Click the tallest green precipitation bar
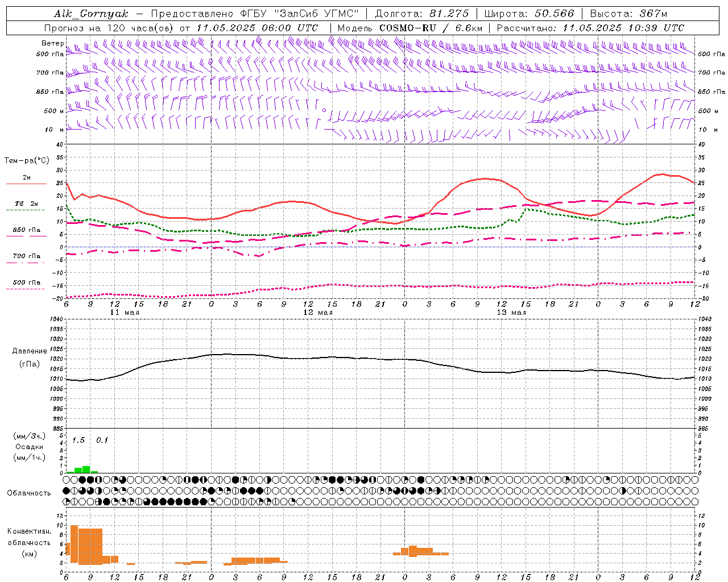728x582 pixels. point(86,469)
